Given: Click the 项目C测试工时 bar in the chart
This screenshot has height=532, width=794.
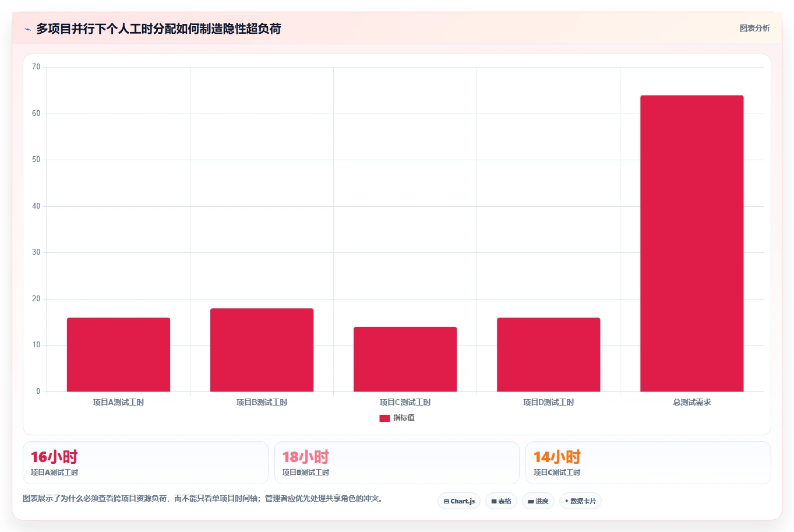Looking at the screenshot, I should pos(405,359).
